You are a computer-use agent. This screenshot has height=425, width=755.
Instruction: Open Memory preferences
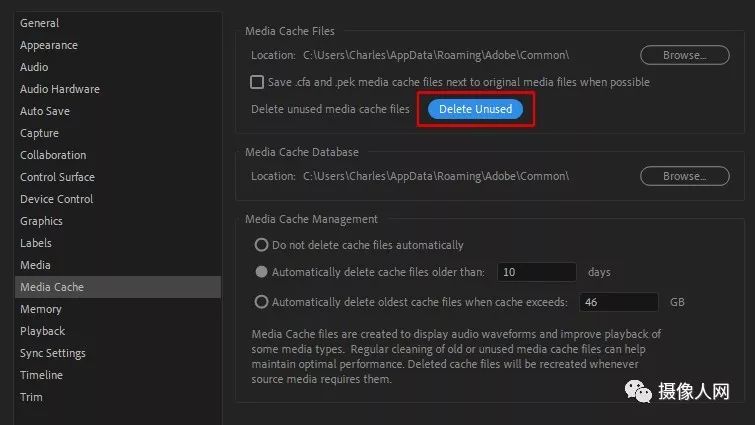(41, 309)
